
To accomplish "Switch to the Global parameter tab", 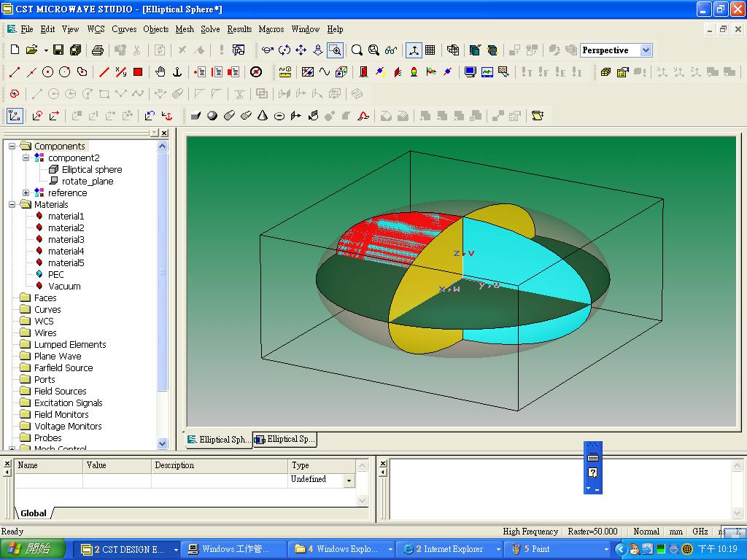I will pyautogui.click(x=34, y=513).
